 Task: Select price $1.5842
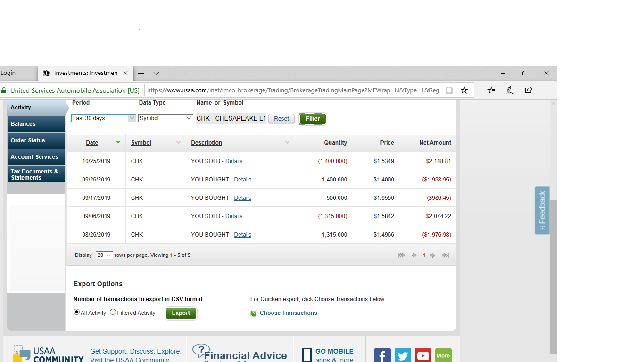tap(384, 216)
